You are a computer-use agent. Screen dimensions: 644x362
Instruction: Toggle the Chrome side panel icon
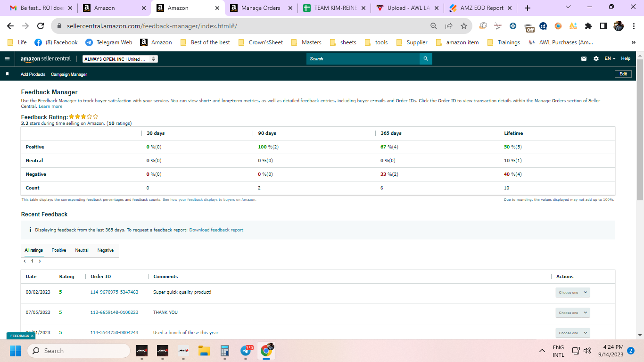(x=603, y=26)
